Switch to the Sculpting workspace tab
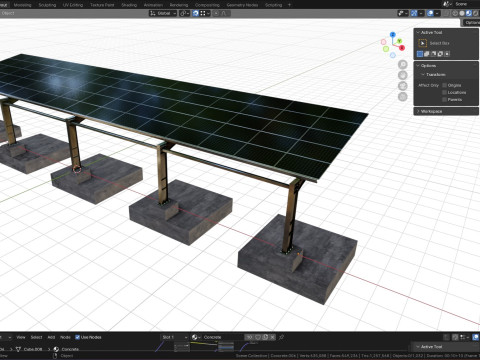 point(47,5)
